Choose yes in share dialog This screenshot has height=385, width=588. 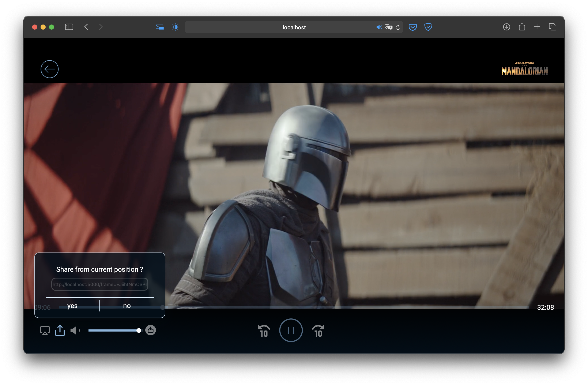click(72, 306)
